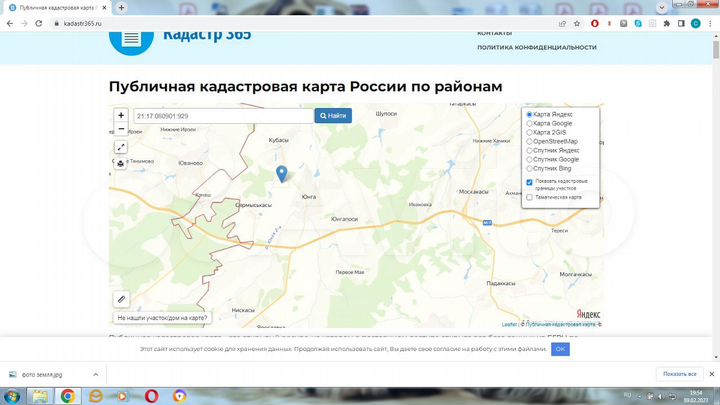The width and height of the screenshot is (720, 405).
Task: Click Не нашли участок/дом на карте
Action: point(162,318)
